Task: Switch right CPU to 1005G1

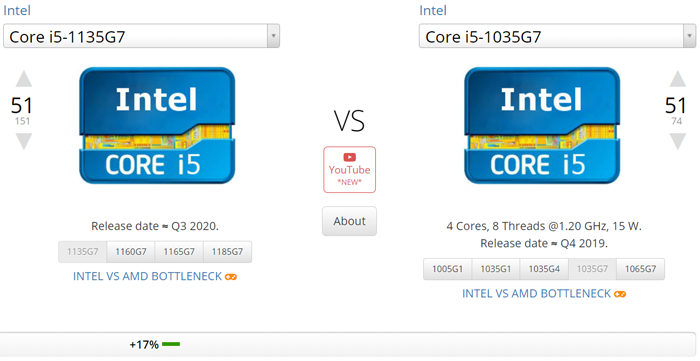Action: pos(447,269)
